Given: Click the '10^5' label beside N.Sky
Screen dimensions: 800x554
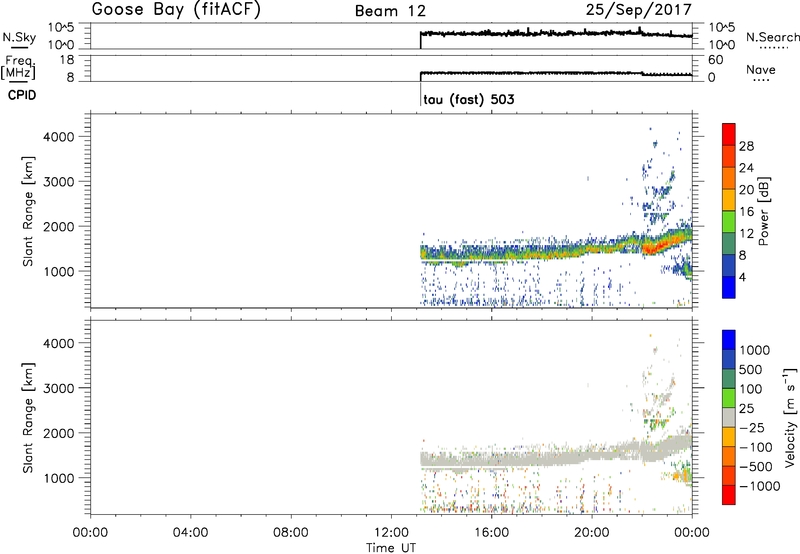Looking at the screenshot, I should [61, 28].
